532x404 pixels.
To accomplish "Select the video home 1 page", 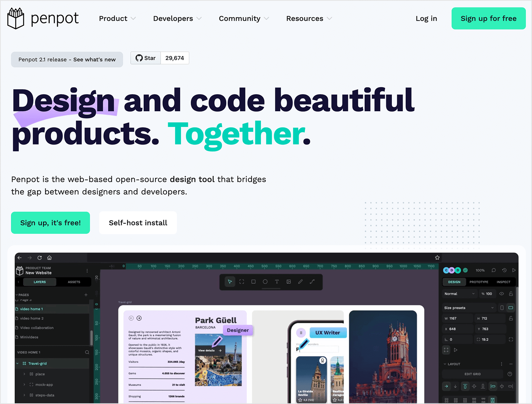I will tap(52, 309).
